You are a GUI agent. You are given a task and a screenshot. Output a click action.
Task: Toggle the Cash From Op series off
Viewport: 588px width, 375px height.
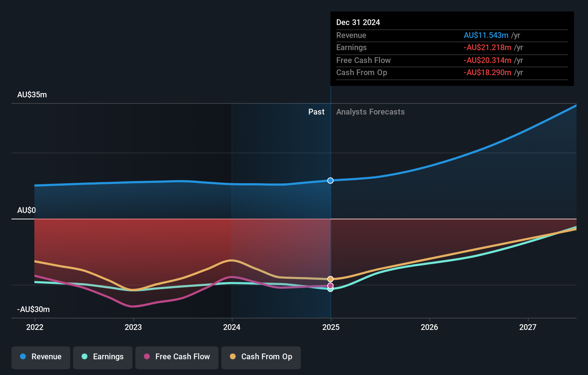pyautogui.click(x=261, y=357)
